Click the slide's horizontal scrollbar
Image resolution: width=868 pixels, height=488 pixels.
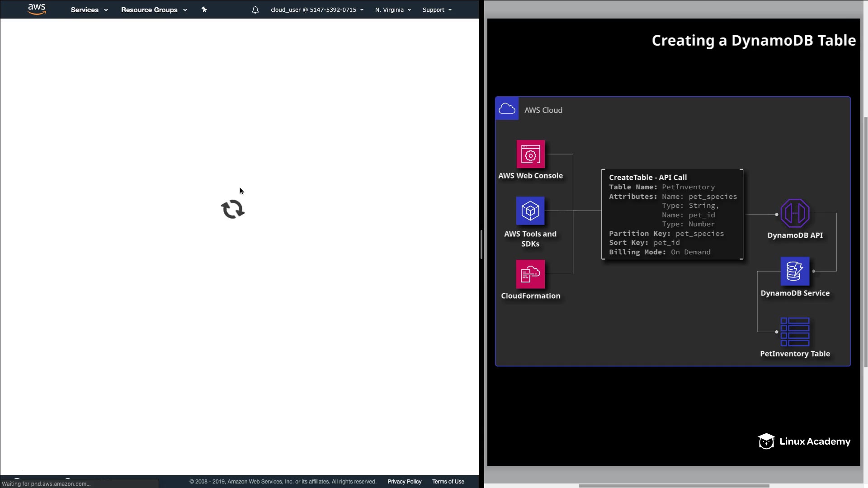[674, 486]
